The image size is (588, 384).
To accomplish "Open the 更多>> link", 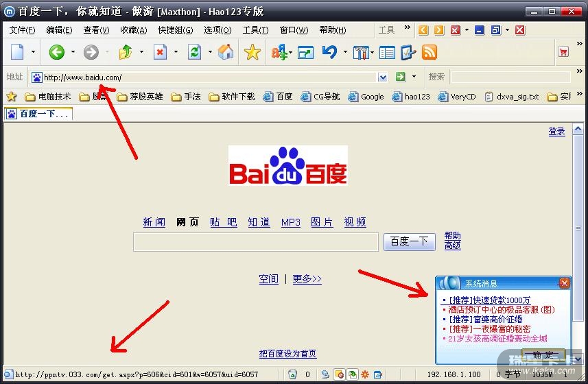I will (307, 279).
